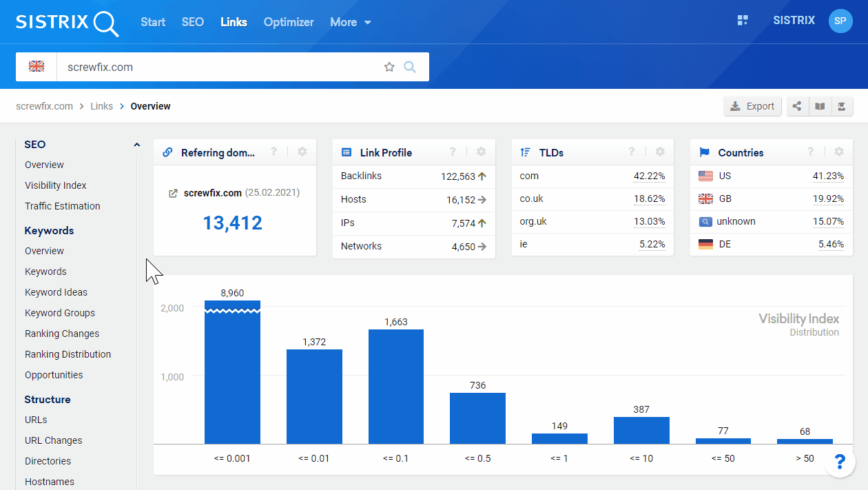This screenshot has width=868, height=490.
Task: Open Ranking Changes in sidebar
Action: tap(62, 334)
